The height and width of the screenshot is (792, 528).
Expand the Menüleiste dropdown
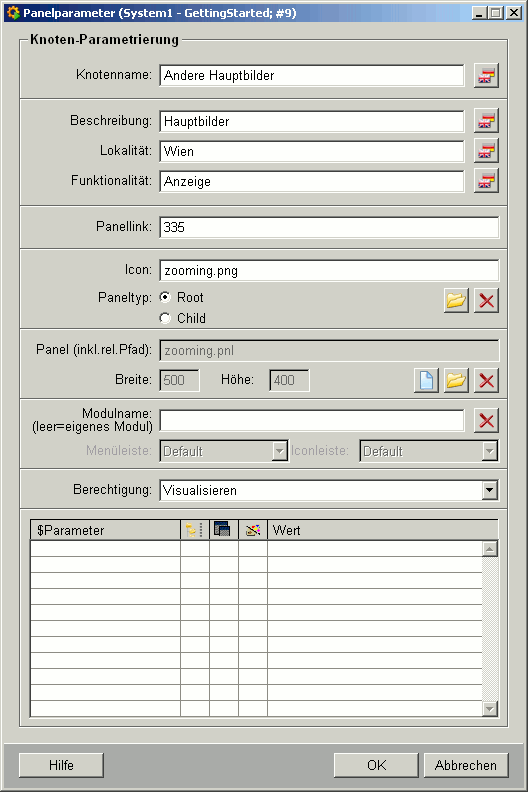[x=279, y=451]
